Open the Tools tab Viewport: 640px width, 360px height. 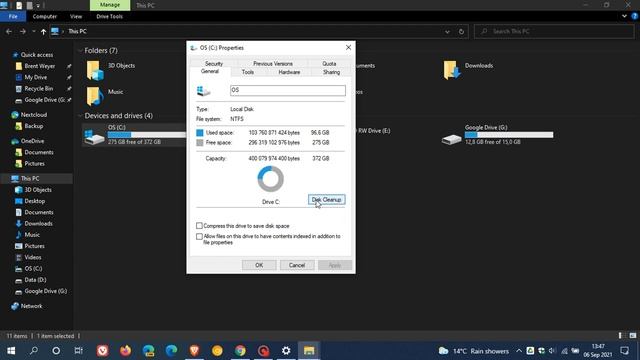point(248,72)
